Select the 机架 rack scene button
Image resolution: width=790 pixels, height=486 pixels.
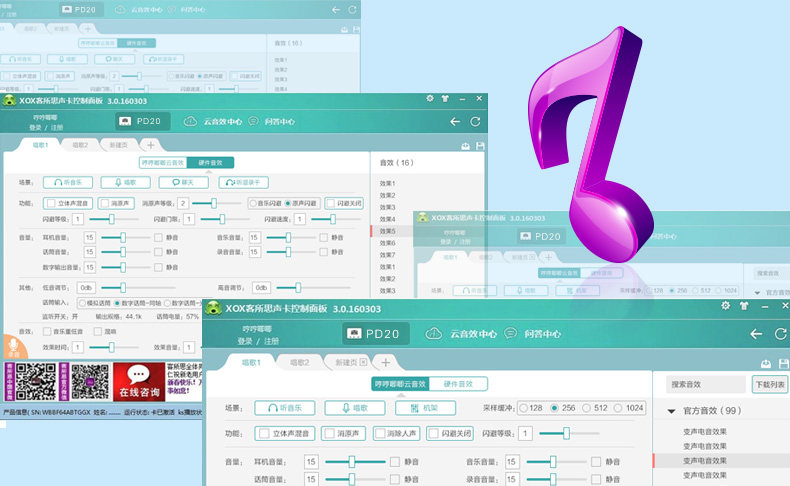tap(425, 408)
